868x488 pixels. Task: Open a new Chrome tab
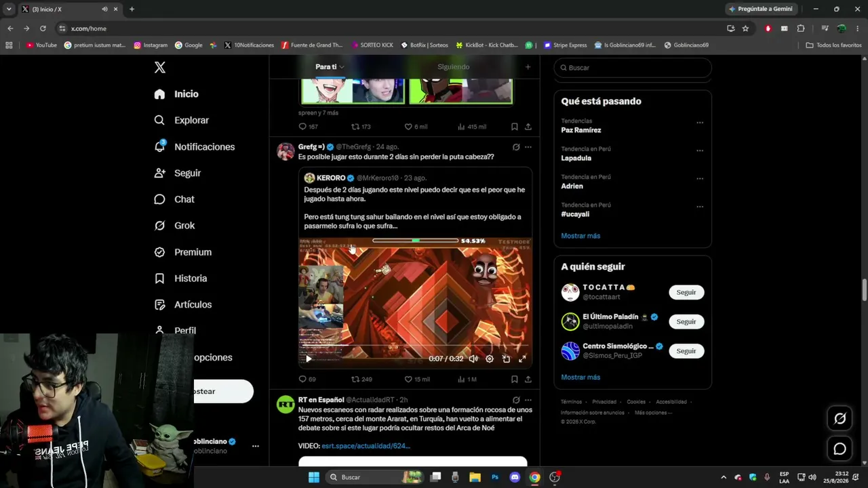[x=132, y=9]
